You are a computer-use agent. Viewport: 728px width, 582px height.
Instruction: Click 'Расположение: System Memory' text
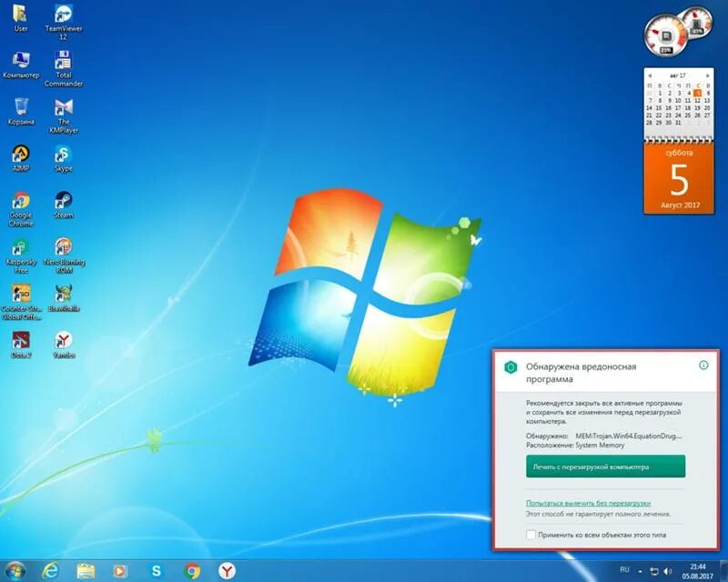point(575,445)
